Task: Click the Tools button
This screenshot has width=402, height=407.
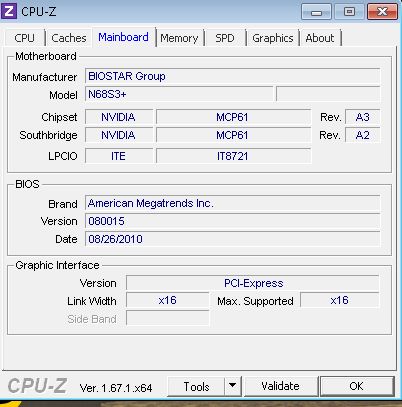Action: [196, 387]
